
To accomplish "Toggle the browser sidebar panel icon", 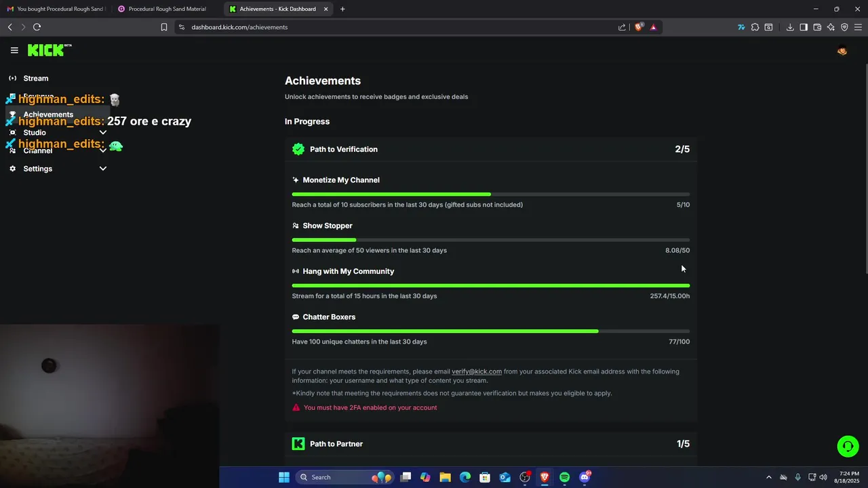I will pyautogui.click(x=804, y=27).
